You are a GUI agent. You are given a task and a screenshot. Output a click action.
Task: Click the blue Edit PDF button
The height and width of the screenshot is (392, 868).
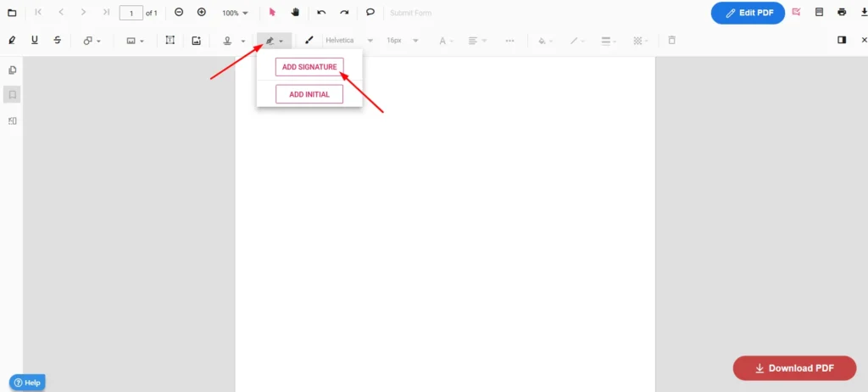pos(748,13)
